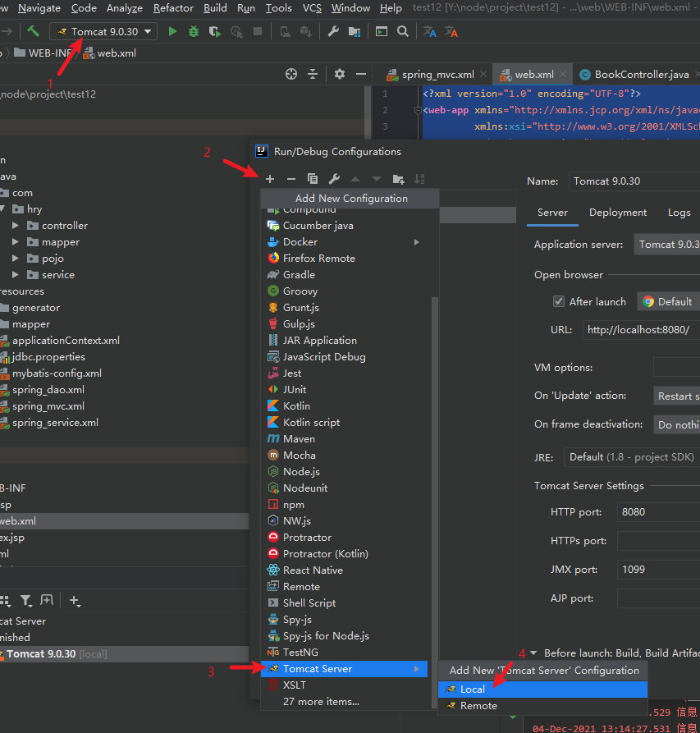The height and width of the screenshot is (733, 700).
Task: Click the HTTP port field
Action: tap(658, 512)
